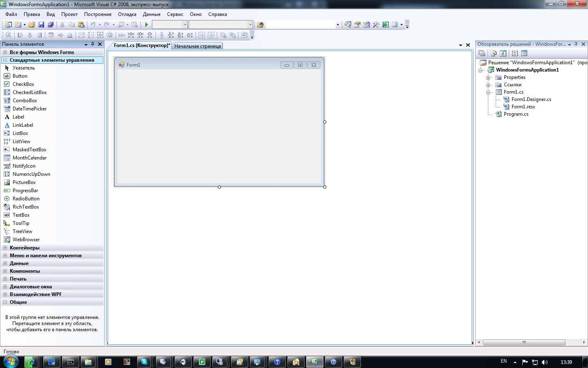This screenshot has width=588, height=368.
Task: Click the Find in Files toolbar icon
Action: [x=260, y=25]
